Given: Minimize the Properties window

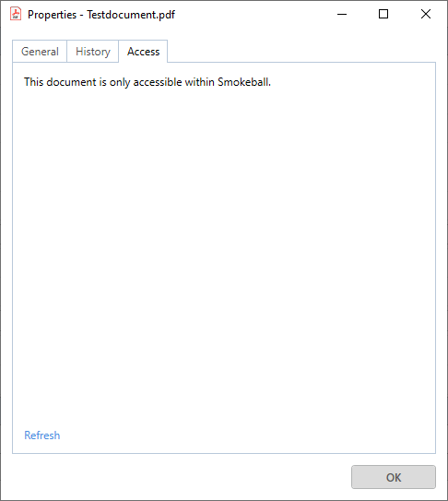Looking at the screenshot, I should [x=342, y=14].
